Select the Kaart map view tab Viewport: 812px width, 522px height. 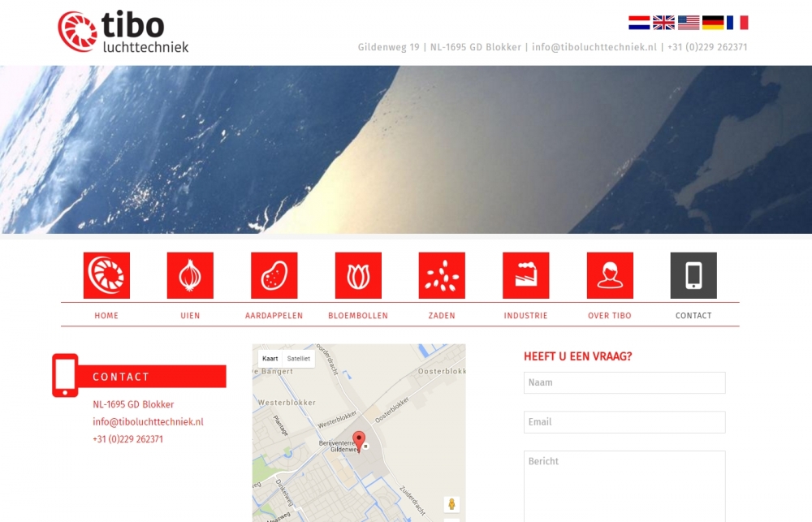pyautogui.click(x=270, y=358)
